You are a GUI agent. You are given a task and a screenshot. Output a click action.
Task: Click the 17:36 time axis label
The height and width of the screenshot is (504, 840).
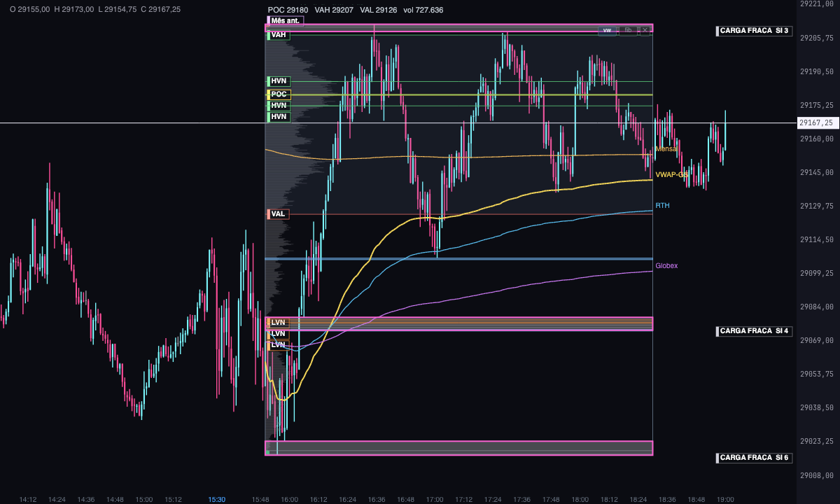tap(521, 500)
